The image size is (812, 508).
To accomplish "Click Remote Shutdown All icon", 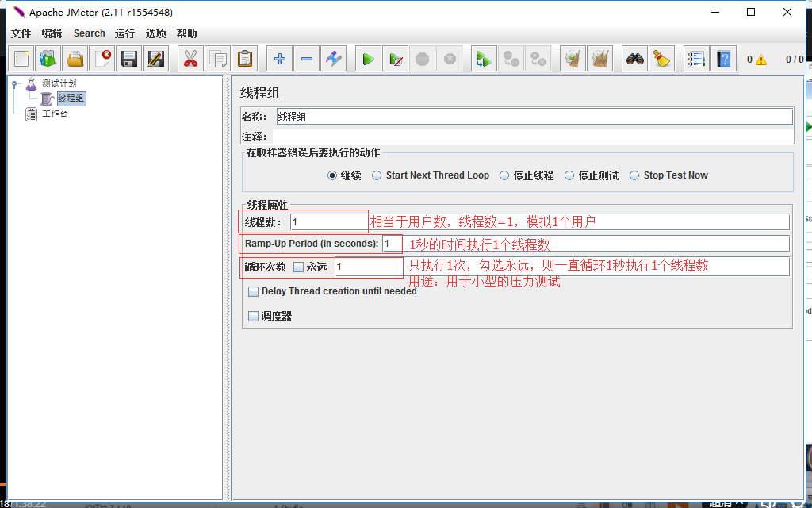I will point(538,59).
